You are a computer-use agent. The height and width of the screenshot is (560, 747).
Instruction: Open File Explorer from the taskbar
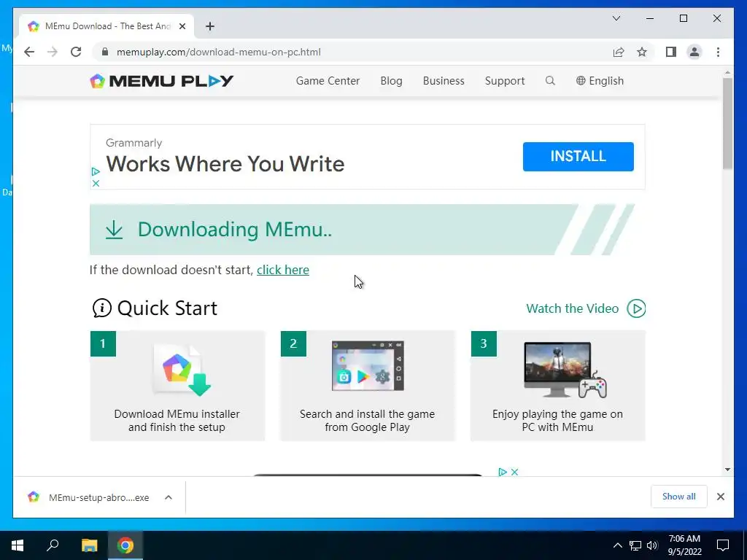coord(89,545)
